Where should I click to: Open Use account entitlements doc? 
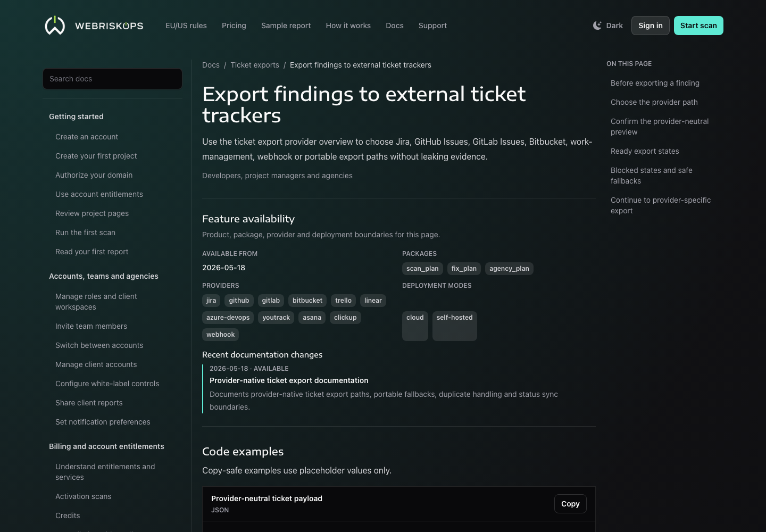tap(99, 194)
